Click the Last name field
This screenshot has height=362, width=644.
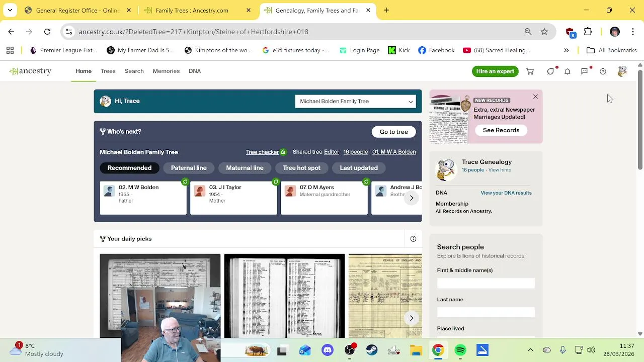pos(486,312)
